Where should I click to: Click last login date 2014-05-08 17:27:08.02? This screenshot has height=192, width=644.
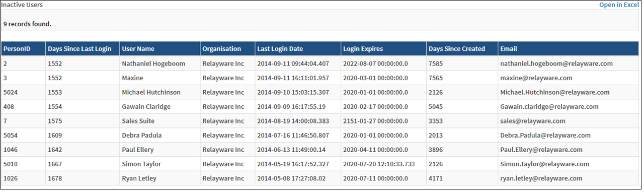[291, 178]
